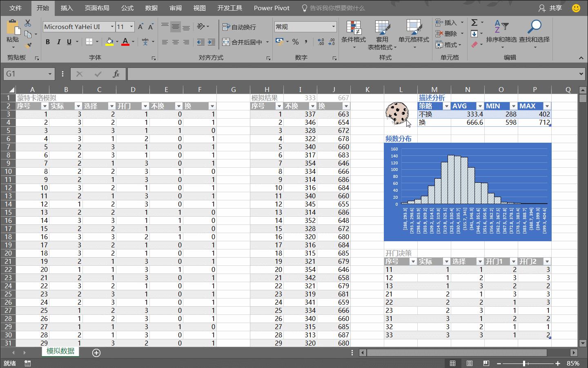This screenshot has width=588, height=368.
Task: Increase decimal places icon
Action: pyautogui.click(x=321, y=42)
